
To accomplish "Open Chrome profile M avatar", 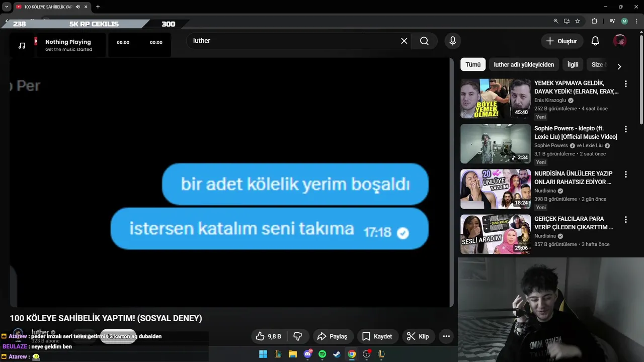I will 624,21.
